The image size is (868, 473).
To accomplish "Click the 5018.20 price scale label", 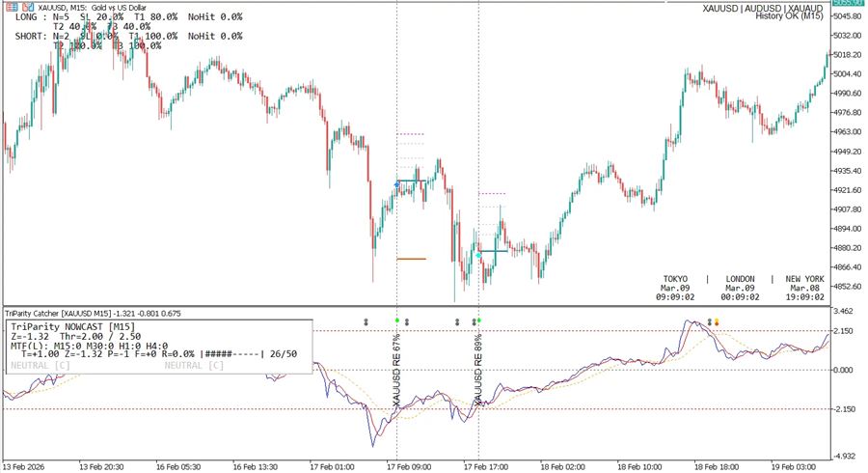I will pos(847,55).
